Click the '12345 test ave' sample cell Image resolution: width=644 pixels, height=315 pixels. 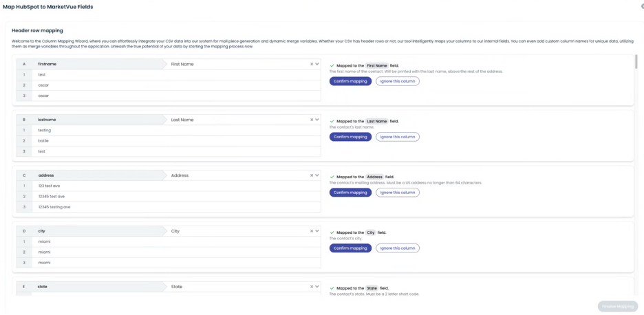click(x=177, y=197)
